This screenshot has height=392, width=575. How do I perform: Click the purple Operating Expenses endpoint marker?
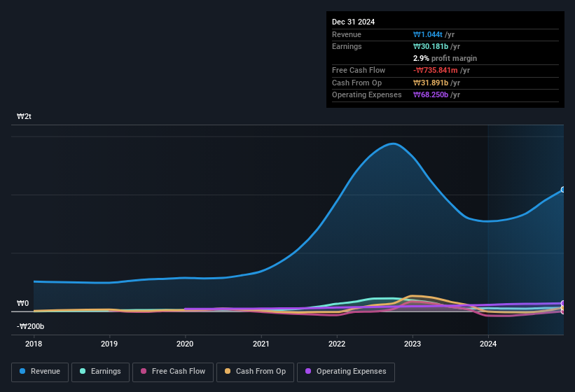tap(563, 303)
